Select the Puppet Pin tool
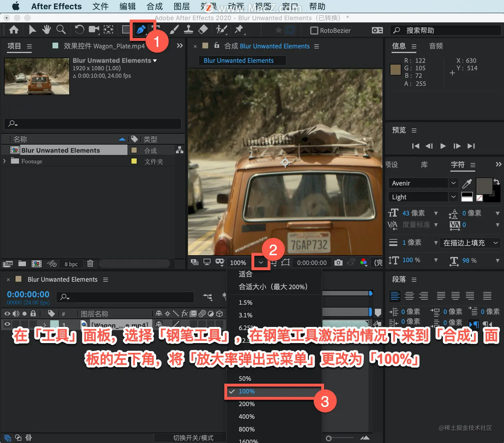Viewport: 504px width, 443px height. coord(239,30)
